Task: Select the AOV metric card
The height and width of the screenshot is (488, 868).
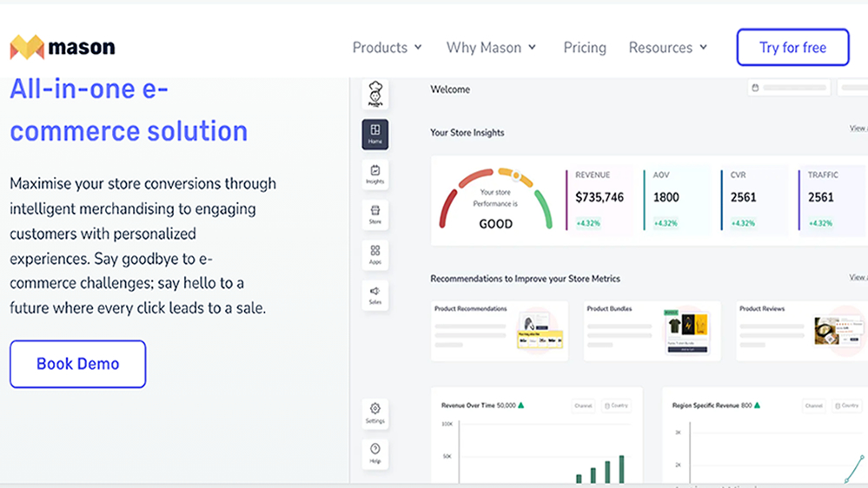Action: click(678, 200)
